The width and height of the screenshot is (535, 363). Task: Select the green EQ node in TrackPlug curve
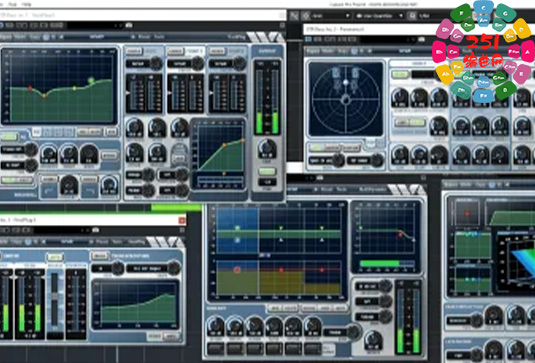[91, 81]
